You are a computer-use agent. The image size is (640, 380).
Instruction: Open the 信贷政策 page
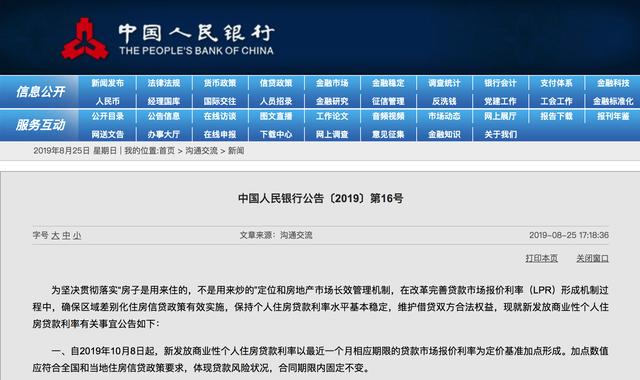[276, 83]
